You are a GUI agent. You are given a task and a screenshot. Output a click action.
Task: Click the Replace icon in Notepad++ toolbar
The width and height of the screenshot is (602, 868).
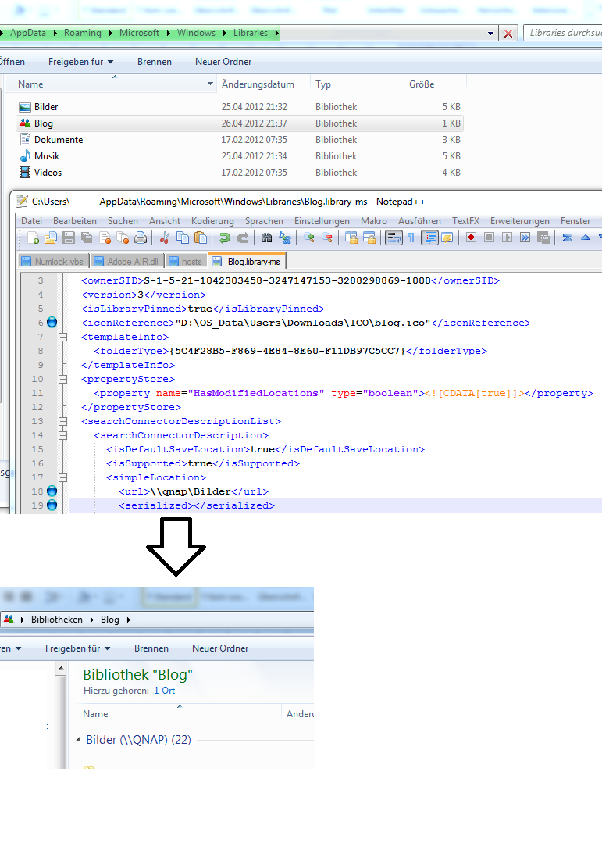(x=285, y=238)
